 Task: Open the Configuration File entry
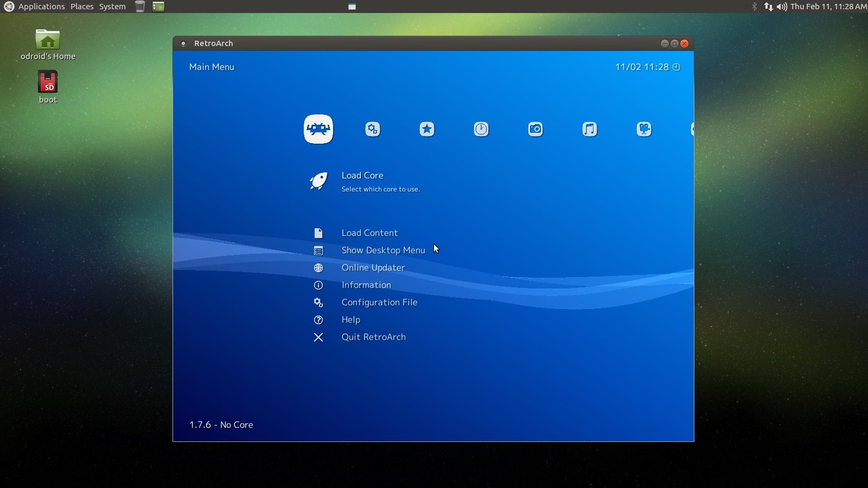click(379, 302)
